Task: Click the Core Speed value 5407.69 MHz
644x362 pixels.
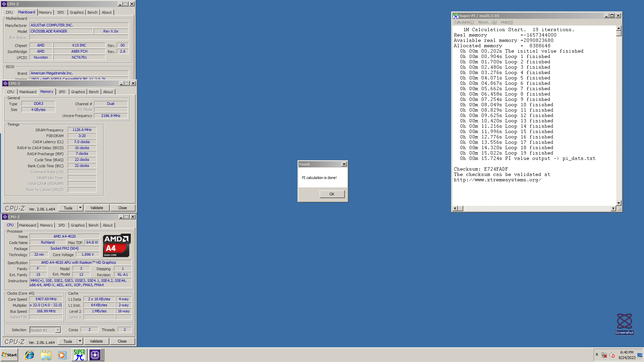Action: click(46, 299)
